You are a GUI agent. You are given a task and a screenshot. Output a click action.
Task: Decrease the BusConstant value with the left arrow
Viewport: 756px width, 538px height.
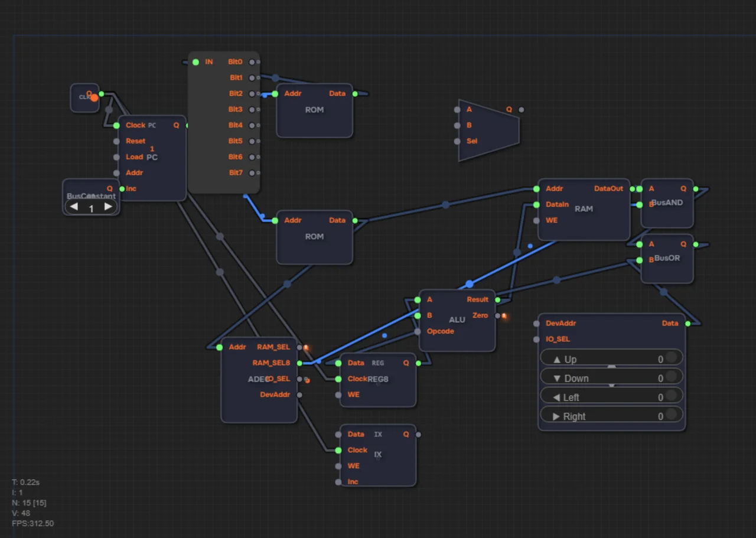click(x=74, y=207)
